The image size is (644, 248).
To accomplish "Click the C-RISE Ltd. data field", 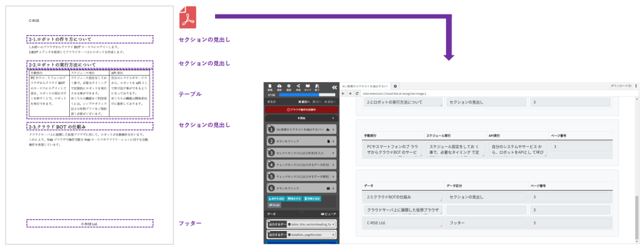I will click(404, 224).
